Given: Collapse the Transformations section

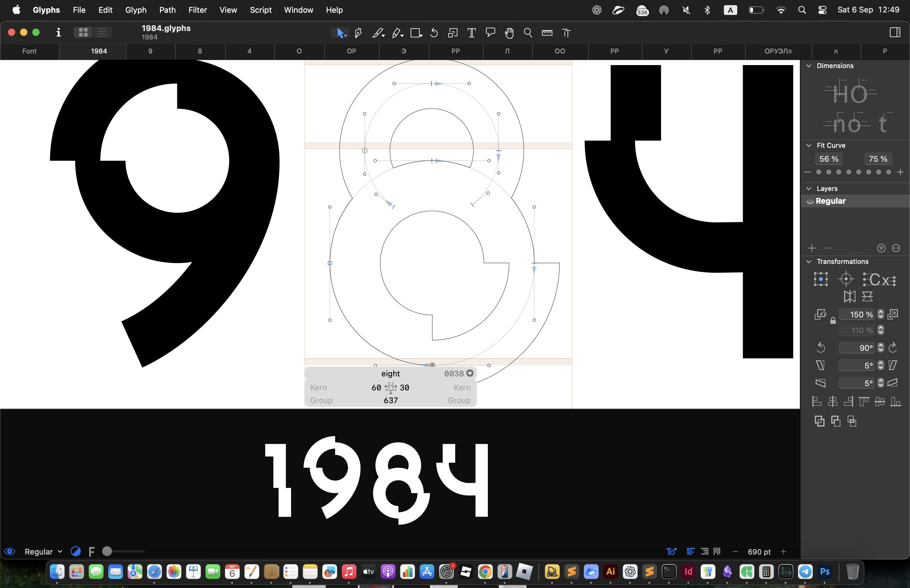Looking at the screenshot, I should coord(809,261).
